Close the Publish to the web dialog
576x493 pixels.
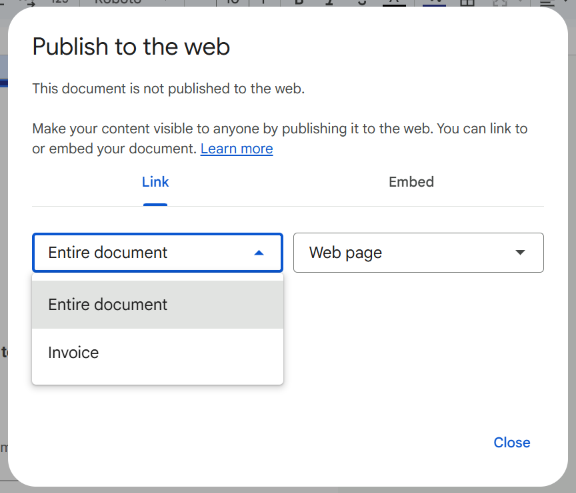coord(512,443)
